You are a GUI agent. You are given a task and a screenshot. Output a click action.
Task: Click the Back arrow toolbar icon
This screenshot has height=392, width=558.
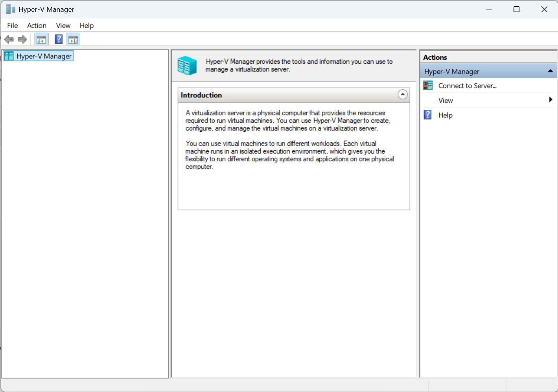click(x=9, y=39)
